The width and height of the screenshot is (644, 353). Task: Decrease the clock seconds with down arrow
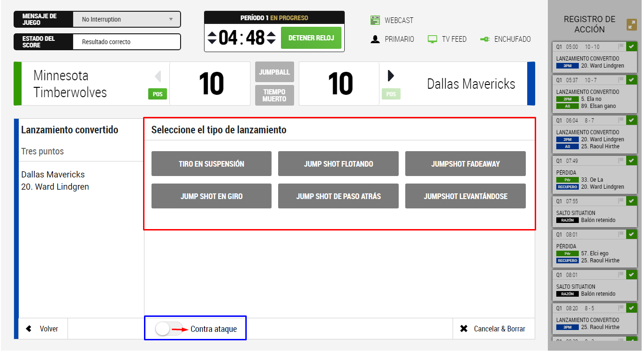[271, 41]
